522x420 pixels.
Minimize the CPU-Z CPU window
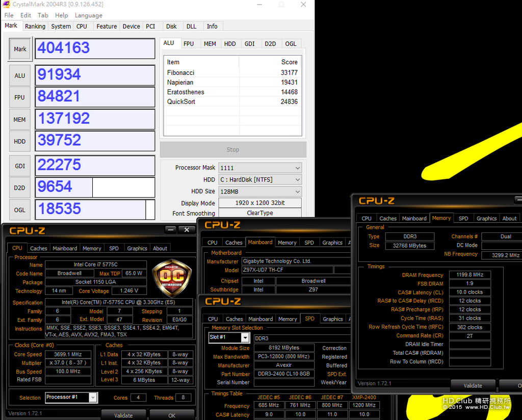pyautogui.click(x=171, y=230)
